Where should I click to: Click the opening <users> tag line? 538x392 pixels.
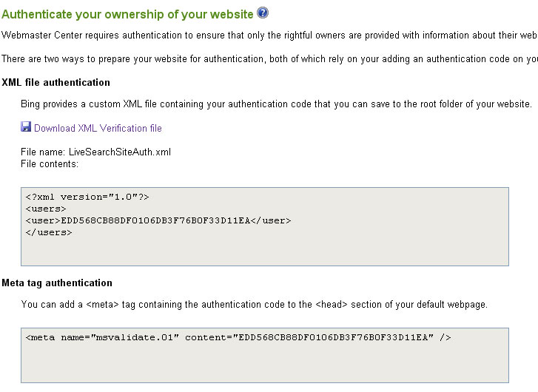[x=46, y=209]
